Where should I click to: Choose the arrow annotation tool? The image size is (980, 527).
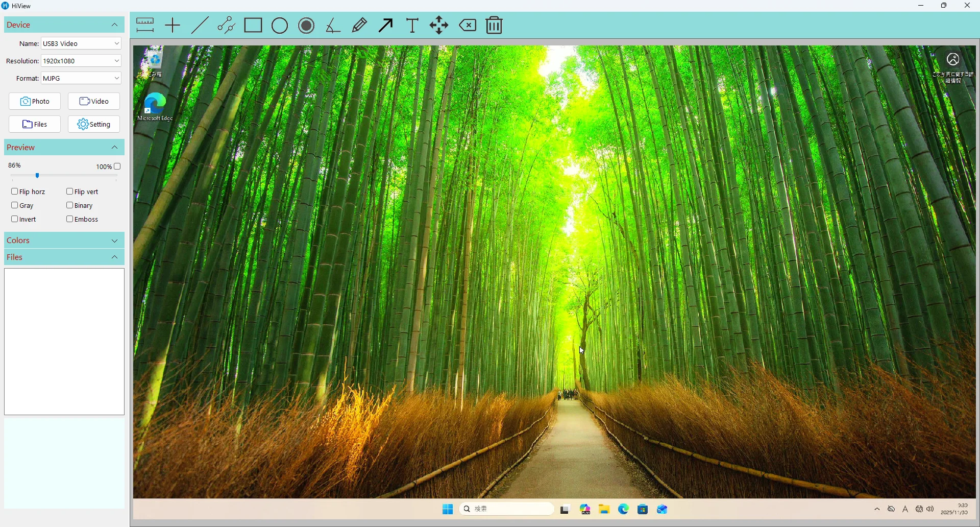386,25
